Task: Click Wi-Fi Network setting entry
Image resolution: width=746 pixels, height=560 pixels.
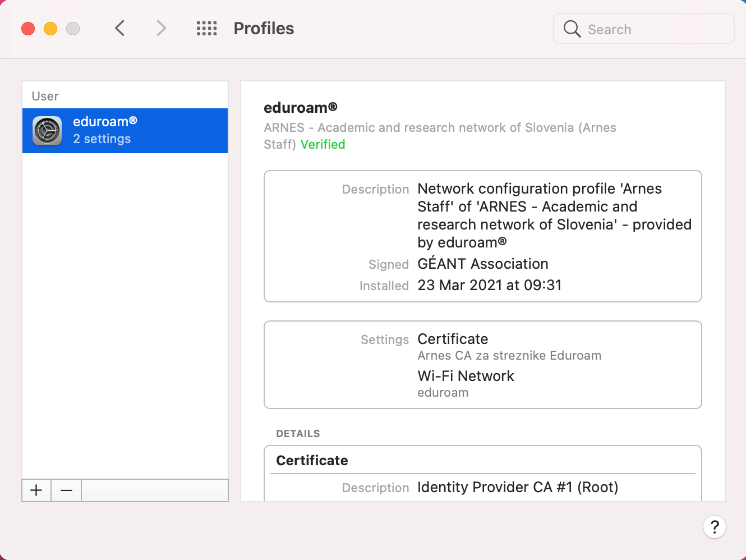Action: coord(466,376)
